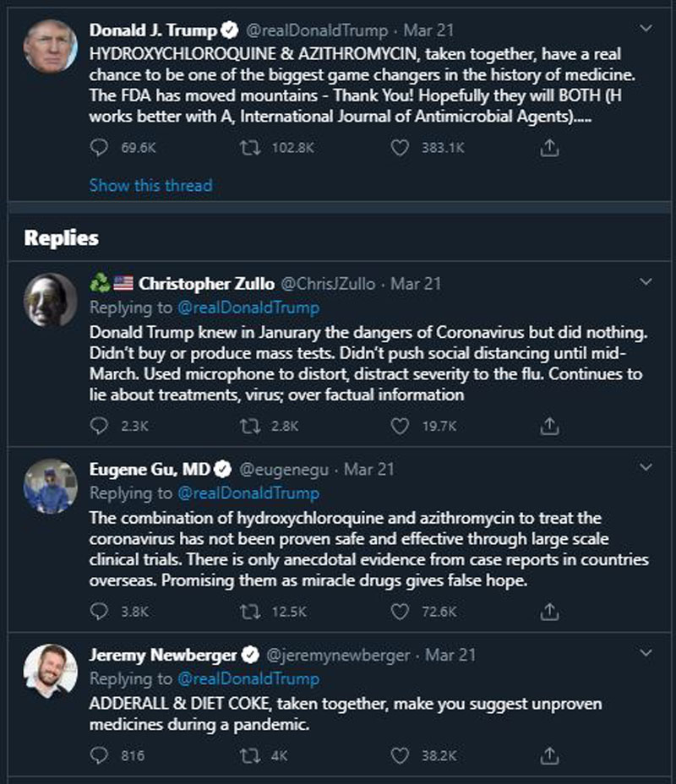Expand chevron menu on Jeremy Newberger's reply
Image resolution: width=676 pixels, height=784 pixels.
[646, 653]
